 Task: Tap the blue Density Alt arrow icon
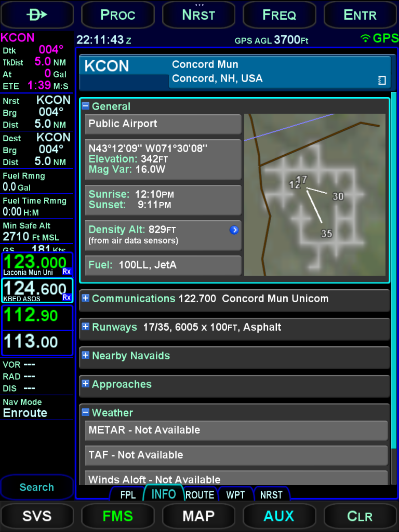pyautogui.click(x=234, y=230)
